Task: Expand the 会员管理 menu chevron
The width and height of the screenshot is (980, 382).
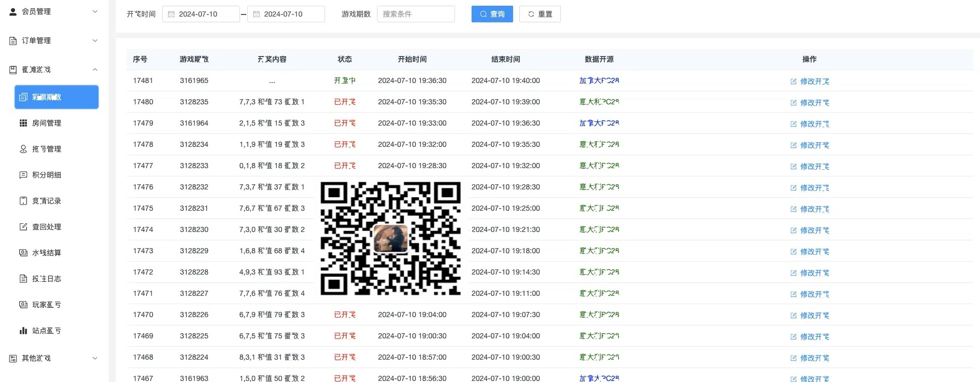Action: (x=95, y=11)
